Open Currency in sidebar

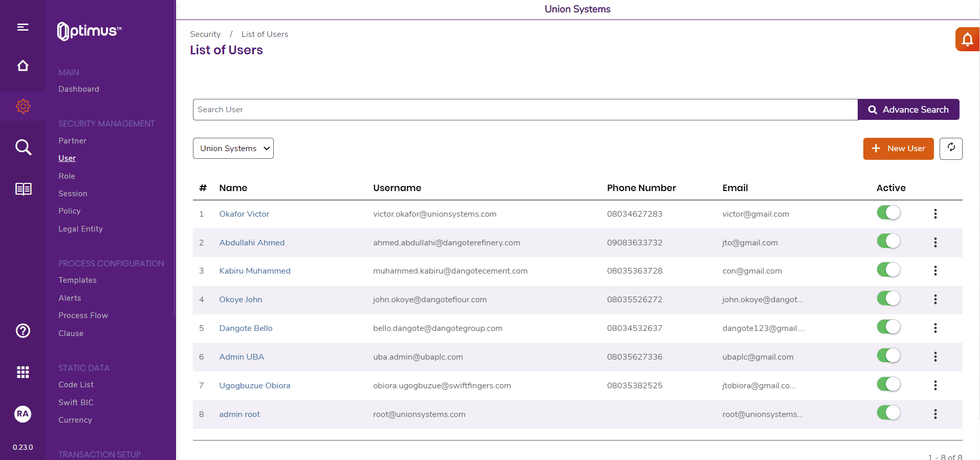point(75,420)
